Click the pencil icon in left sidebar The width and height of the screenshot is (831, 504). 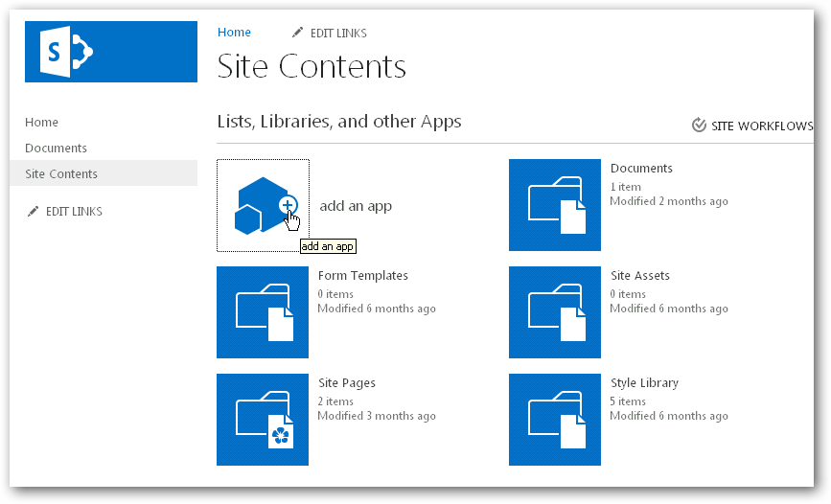coord(34,211)
